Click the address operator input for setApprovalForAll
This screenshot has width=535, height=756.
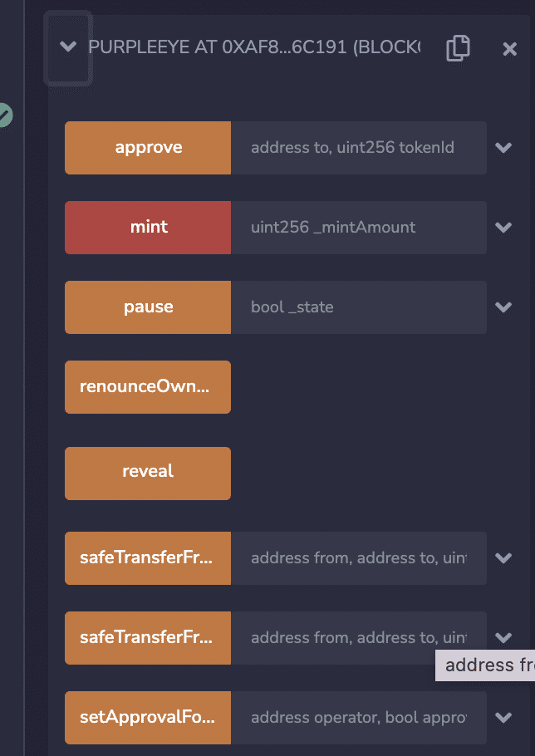(x=358, y=718)
